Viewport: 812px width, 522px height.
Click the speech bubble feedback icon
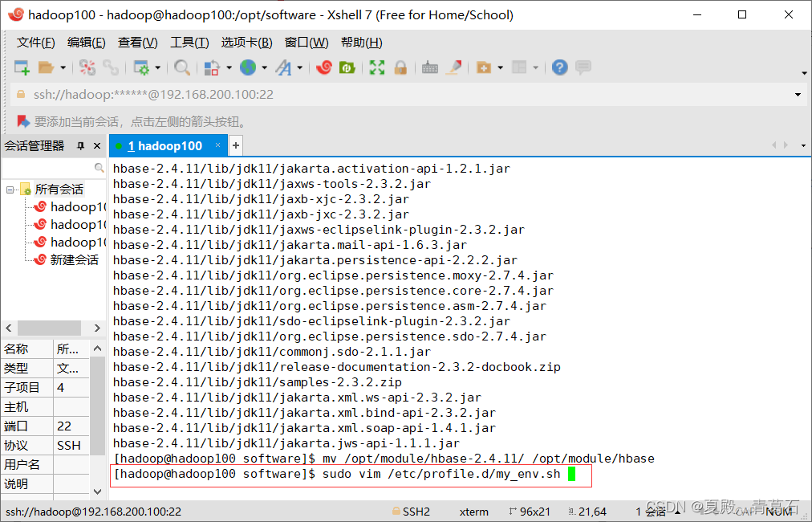[x=583, y=67]
